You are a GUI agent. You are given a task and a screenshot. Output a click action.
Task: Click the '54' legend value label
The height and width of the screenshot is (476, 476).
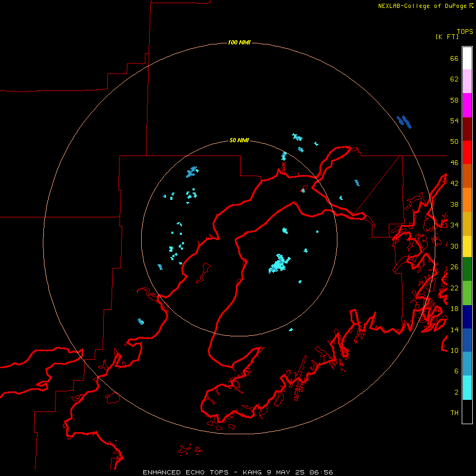click(x=454, y=121)
